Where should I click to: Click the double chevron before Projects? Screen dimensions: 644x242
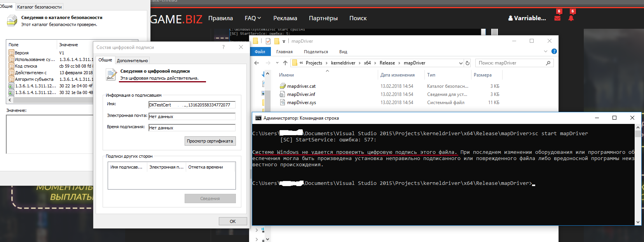pos(301,63)
